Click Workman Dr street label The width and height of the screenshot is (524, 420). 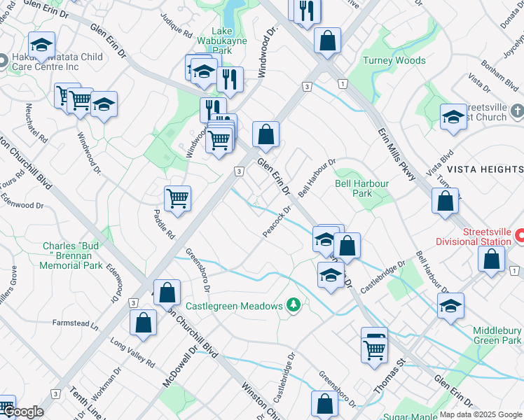click(x=106, y=384)
